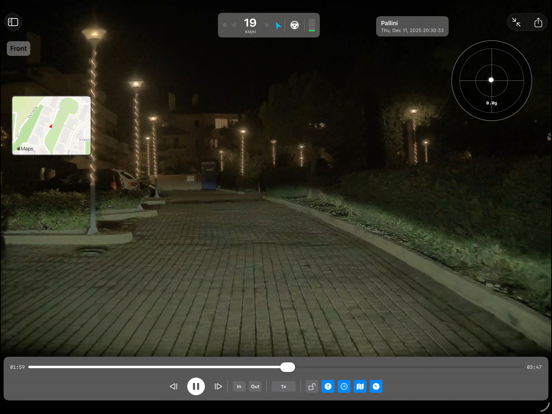Click the green pedal level bar

point(312,25)
